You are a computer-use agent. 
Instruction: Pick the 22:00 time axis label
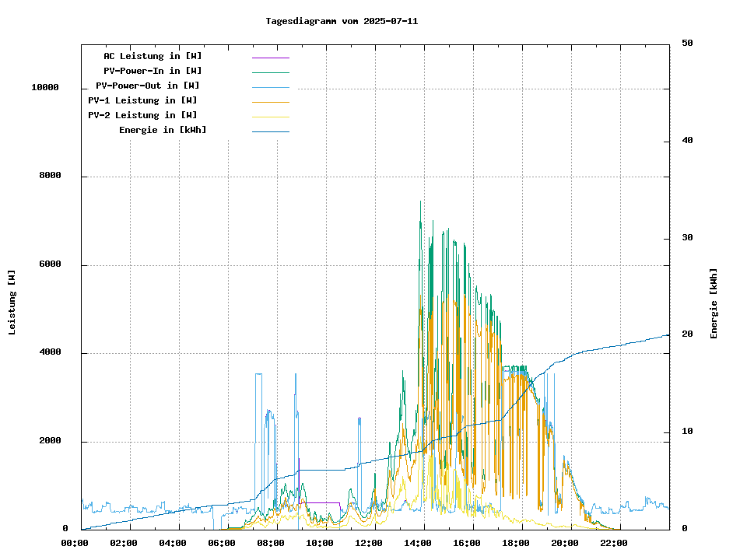[614, 542]
